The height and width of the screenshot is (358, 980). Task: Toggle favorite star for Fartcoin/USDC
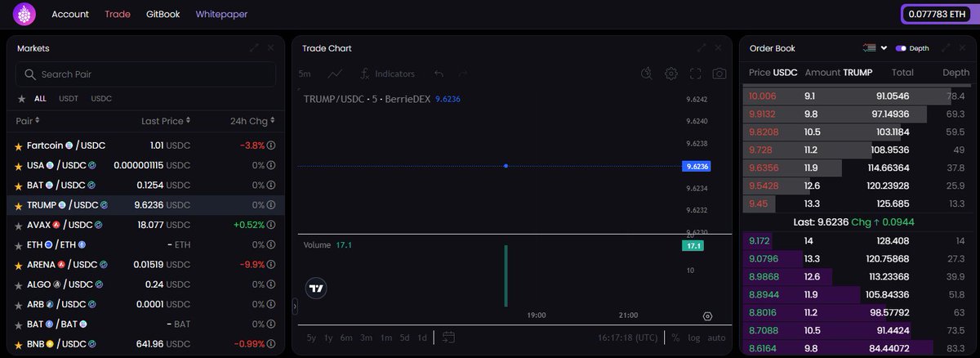pyautogui.click(x=19, y=145)
